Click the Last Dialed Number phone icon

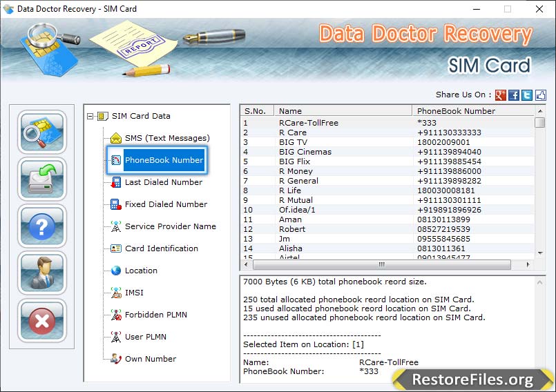click(x=116, y=182)
